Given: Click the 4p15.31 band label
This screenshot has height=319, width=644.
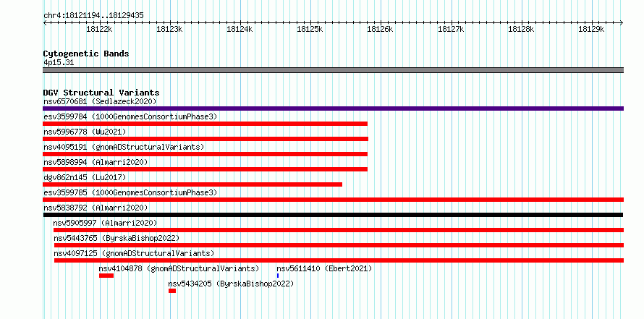Looking at the screenshot, I should 59,63.
